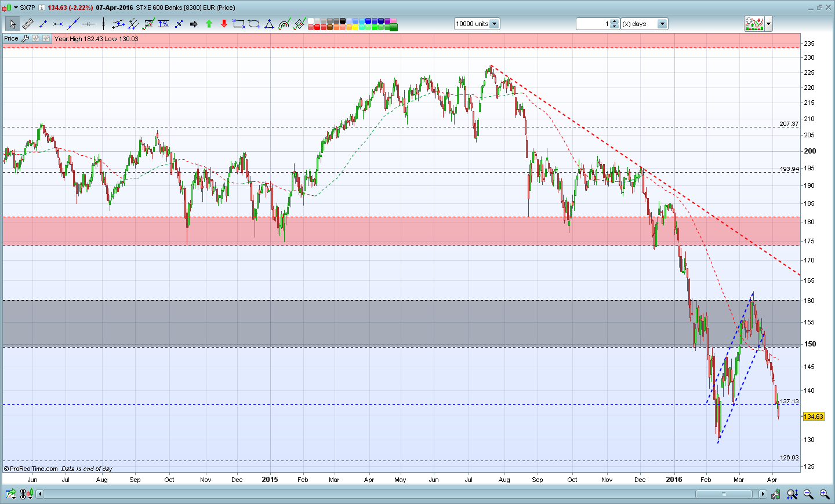Select the ruler measurement tool
Viewport: 835px width, 504px height.
(27, 24)
